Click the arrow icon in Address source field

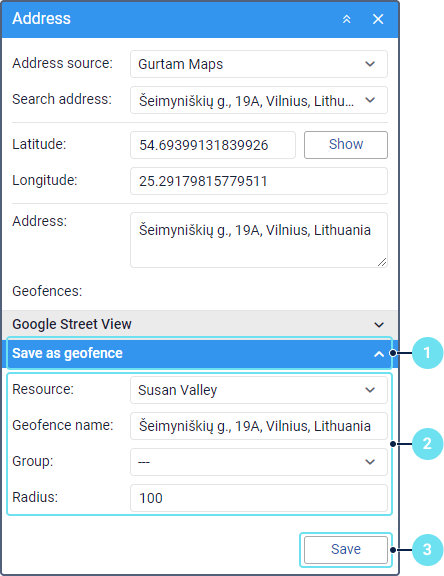click(x=370, y=64)
